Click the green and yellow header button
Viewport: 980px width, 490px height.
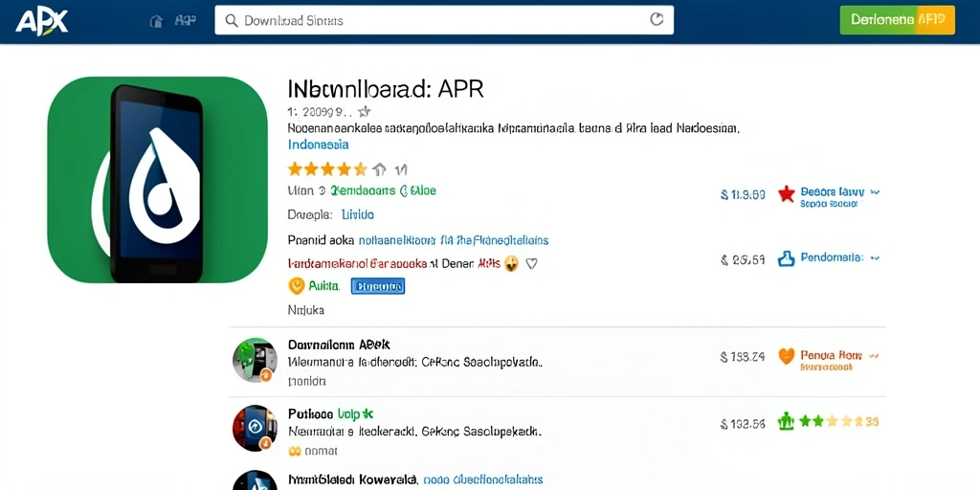pyautogui.click(x=897, y=20)
